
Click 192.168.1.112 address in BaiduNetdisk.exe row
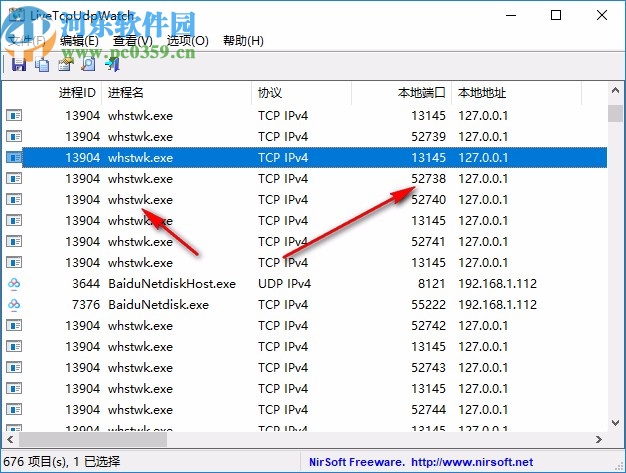pos(497,305)
